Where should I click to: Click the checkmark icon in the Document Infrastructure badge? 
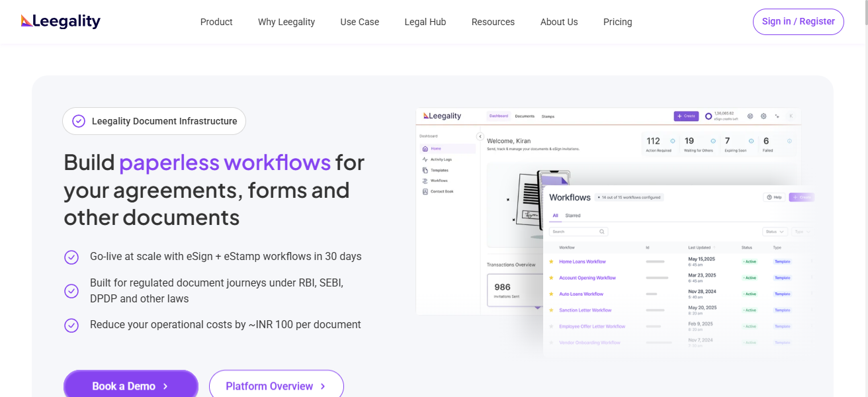(x=79, y=121)
